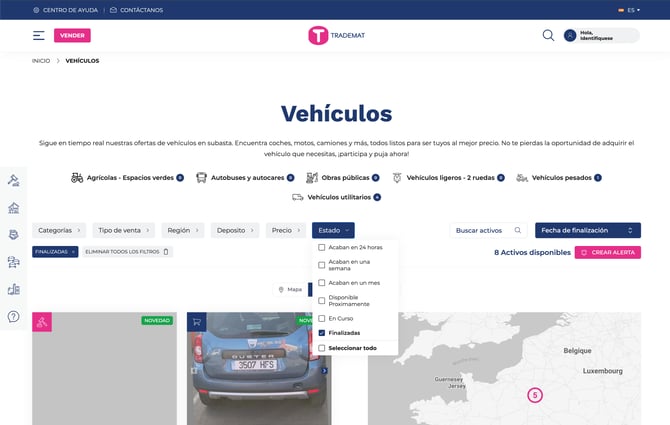The height and width of the screenshot is (425, 670).
Task: Click CREAR ALERTA button
Action: [608, 252]
